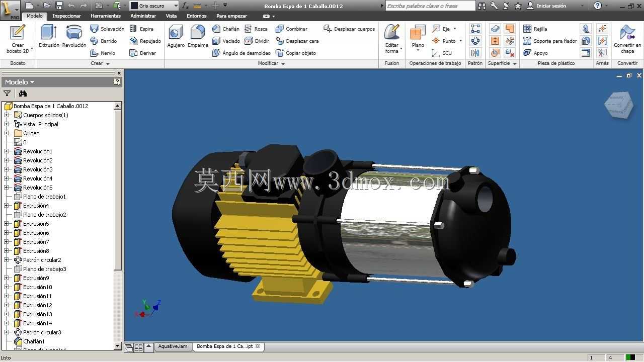This screenshot has width=644, height=362.
Task: Activate Desplazar cara
Action: tap(297, 41)
